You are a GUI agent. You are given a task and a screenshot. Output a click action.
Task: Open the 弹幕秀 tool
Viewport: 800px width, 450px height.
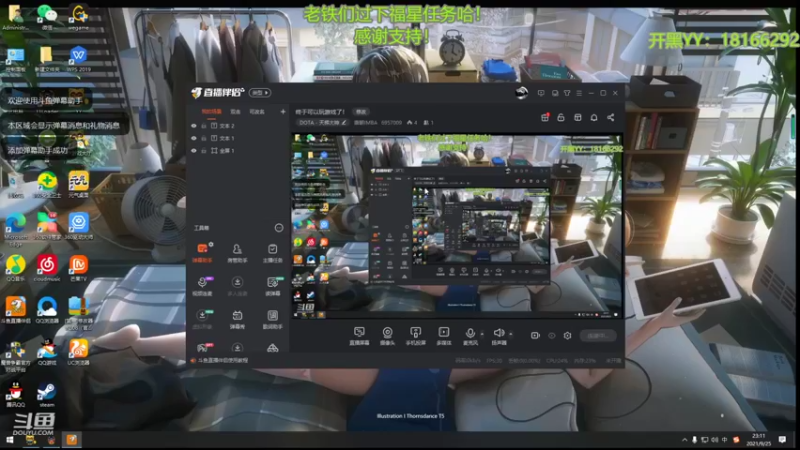pos(237,319)
